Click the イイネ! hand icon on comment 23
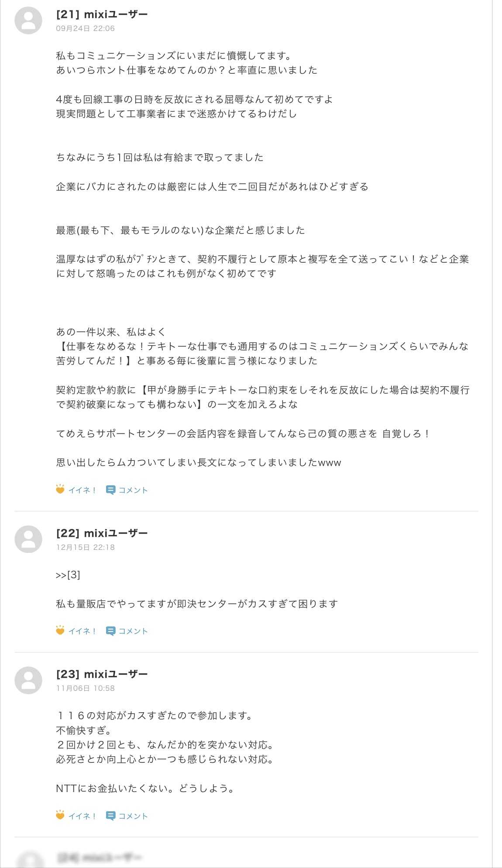Viewport: 502px width, 868px height. click(60, 815)
